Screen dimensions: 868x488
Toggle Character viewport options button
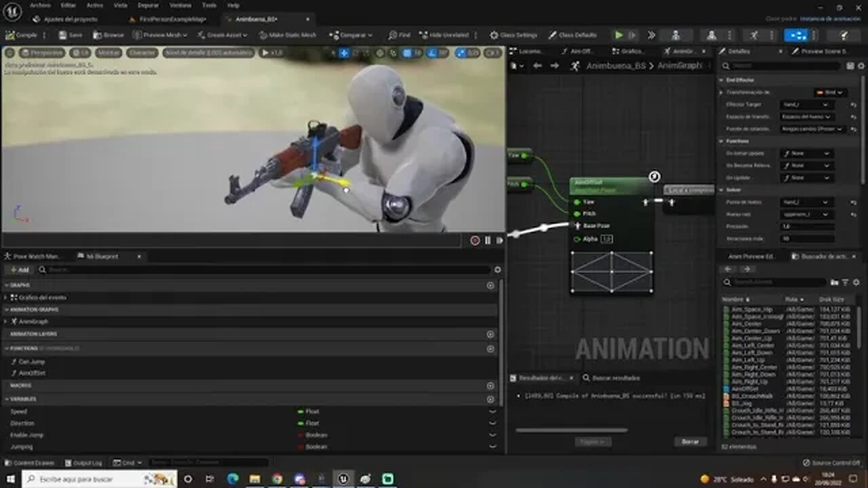point(142,52)
